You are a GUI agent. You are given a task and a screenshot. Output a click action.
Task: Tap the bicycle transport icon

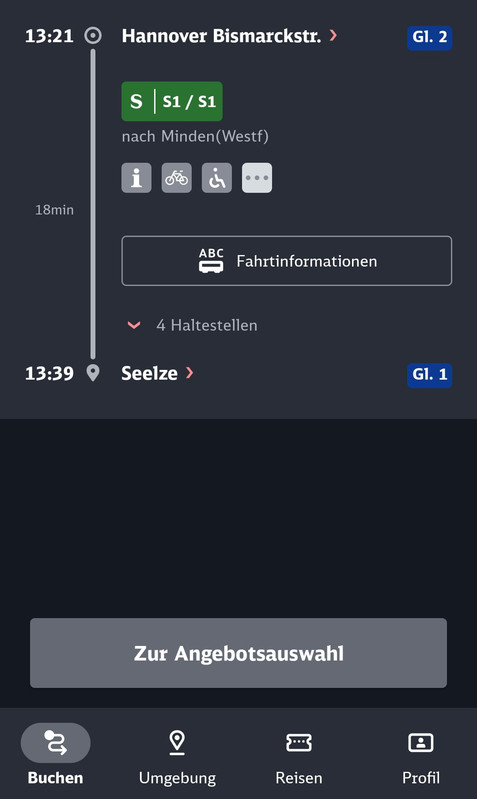[176, 178]
